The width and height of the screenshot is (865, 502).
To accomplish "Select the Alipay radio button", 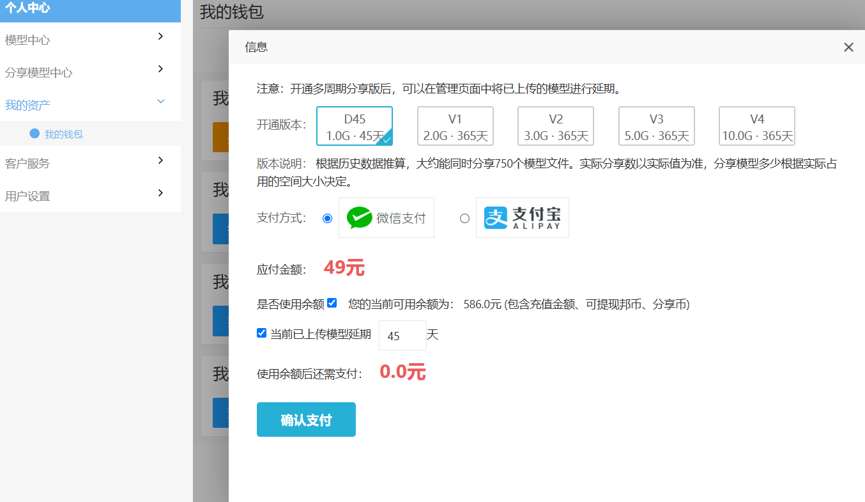I will (464, 218).
